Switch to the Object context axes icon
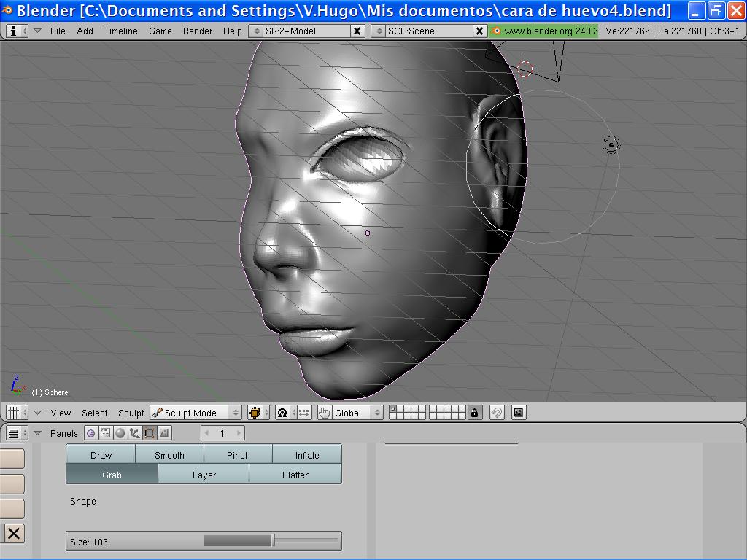This screenshot has height=560, width=747. click(x=134, y=433)
